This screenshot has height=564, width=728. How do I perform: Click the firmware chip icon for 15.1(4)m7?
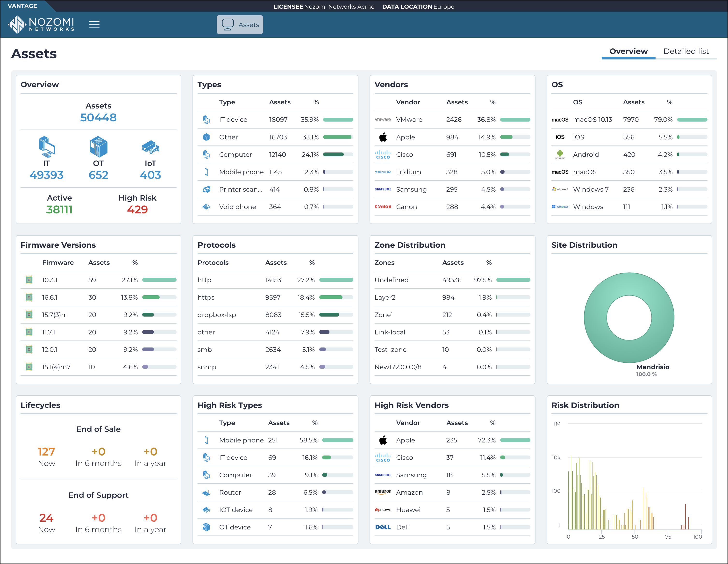click(x=29, y=367)
